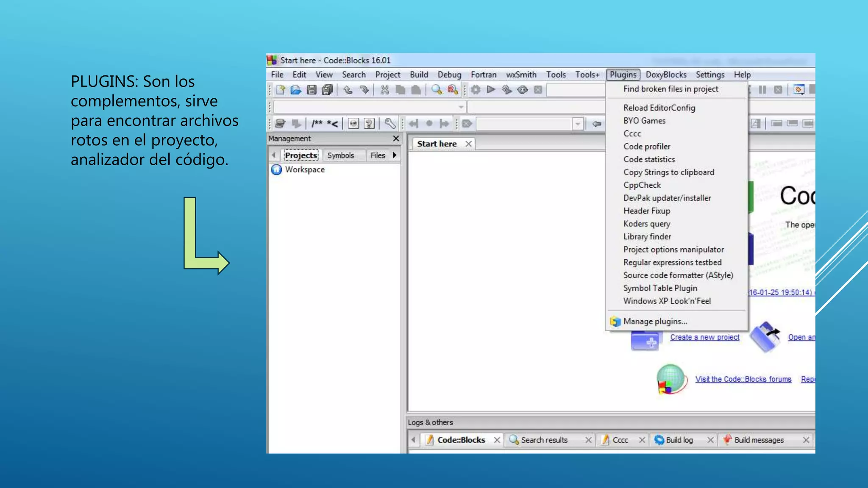Open the File menu

(277, 75)
